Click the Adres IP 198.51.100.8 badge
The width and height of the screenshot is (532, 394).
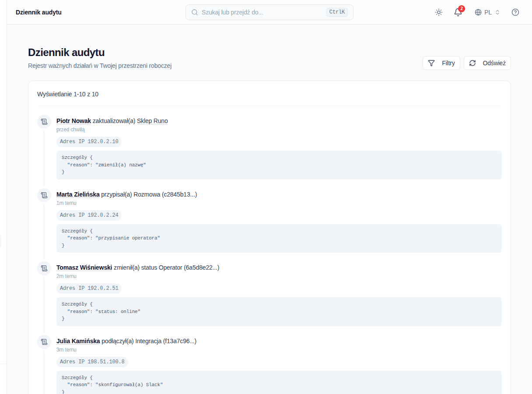click(x=92, y=362)
